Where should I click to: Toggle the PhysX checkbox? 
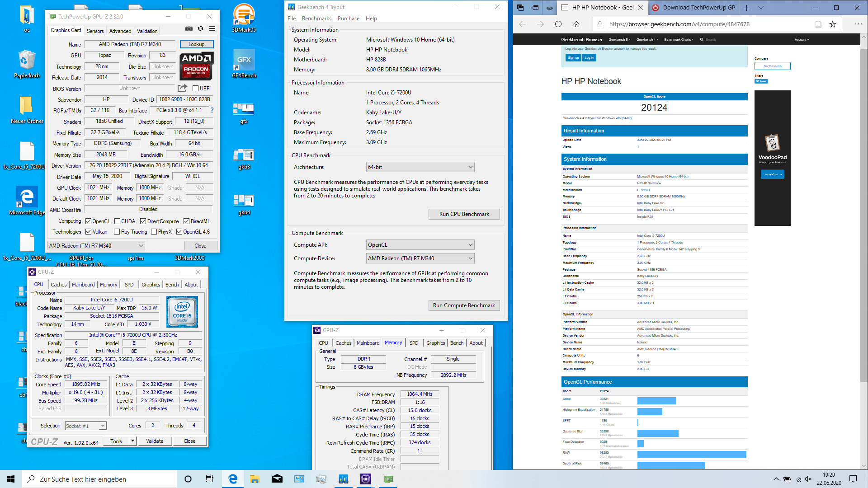154,232
